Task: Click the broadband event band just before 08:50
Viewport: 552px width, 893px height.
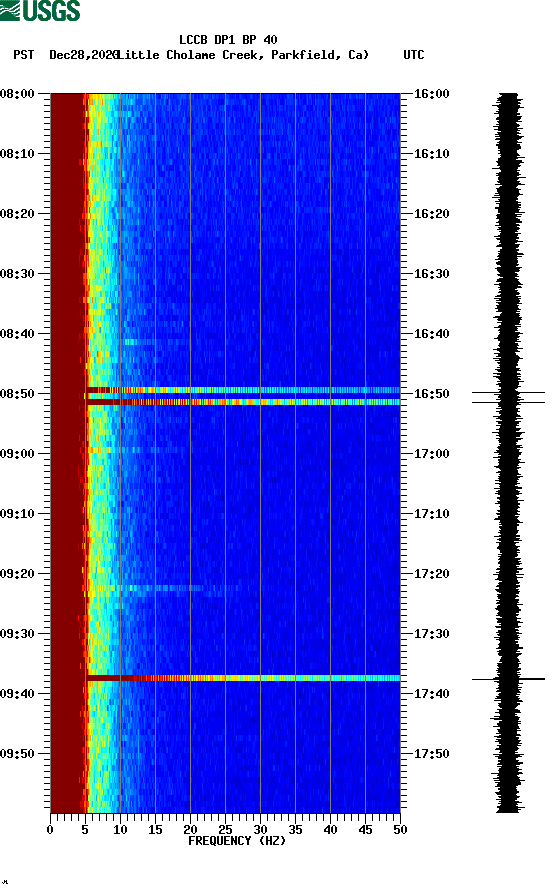Action: [243, 390]
